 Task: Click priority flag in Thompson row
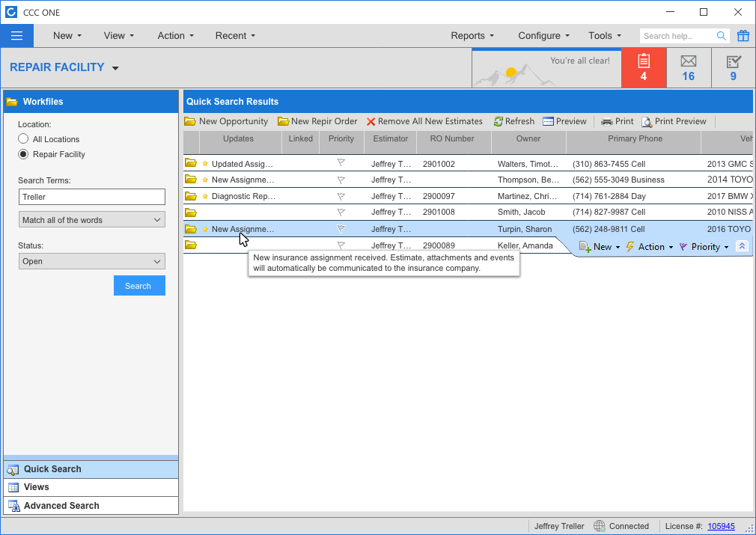coord(341,180)
